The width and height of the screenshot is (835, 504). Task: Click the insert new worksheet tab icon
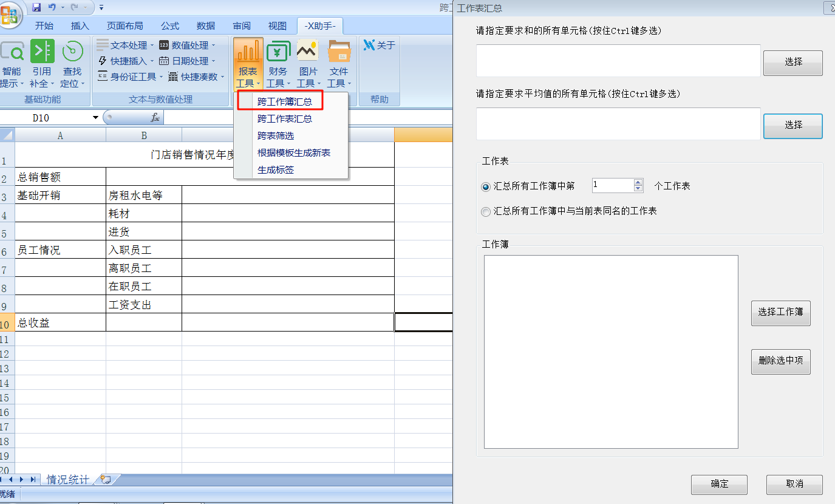pyautogui.click(x=106, y=480)
